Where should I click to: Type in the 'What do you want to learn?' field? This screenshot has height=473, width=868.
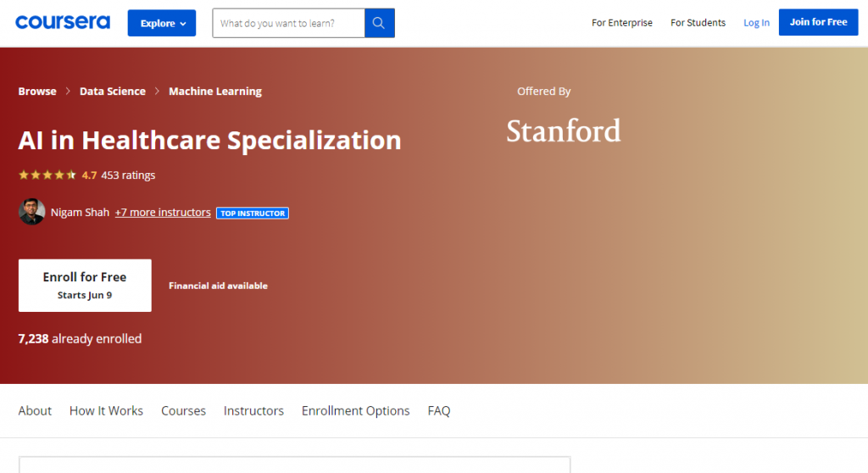coord(288,23)
